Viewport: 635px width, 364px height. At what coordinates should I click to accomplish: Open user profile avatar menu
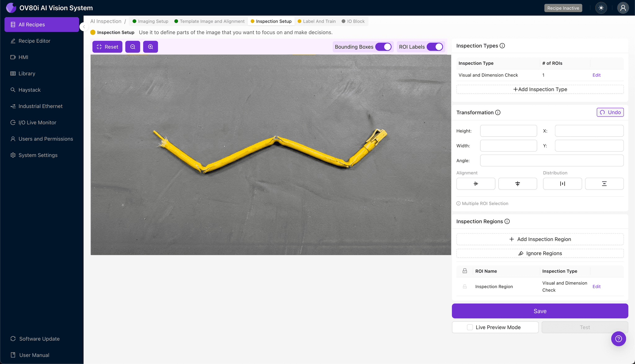[x=623, y=8]
